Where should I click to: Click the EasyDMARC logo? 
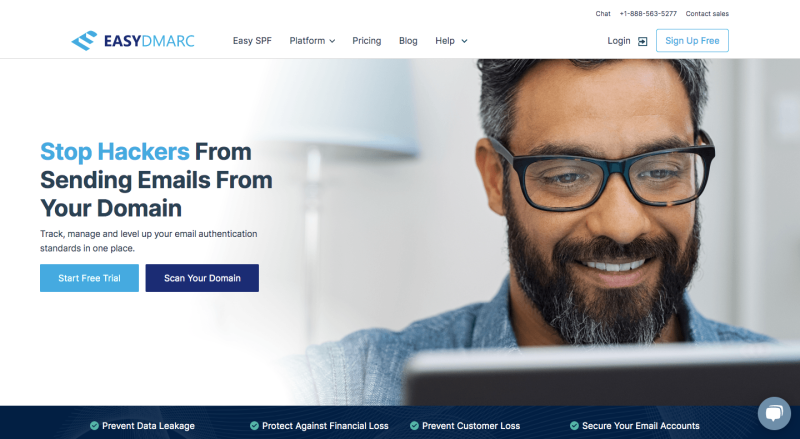coord(133,41)
